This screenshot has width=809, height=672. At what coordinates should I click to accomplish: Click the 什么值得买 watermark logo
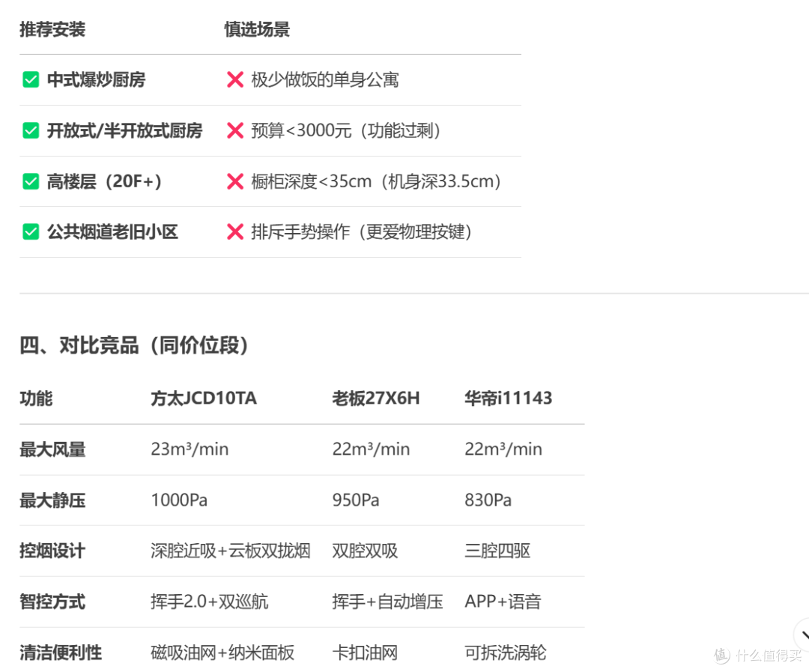[757, 656]
